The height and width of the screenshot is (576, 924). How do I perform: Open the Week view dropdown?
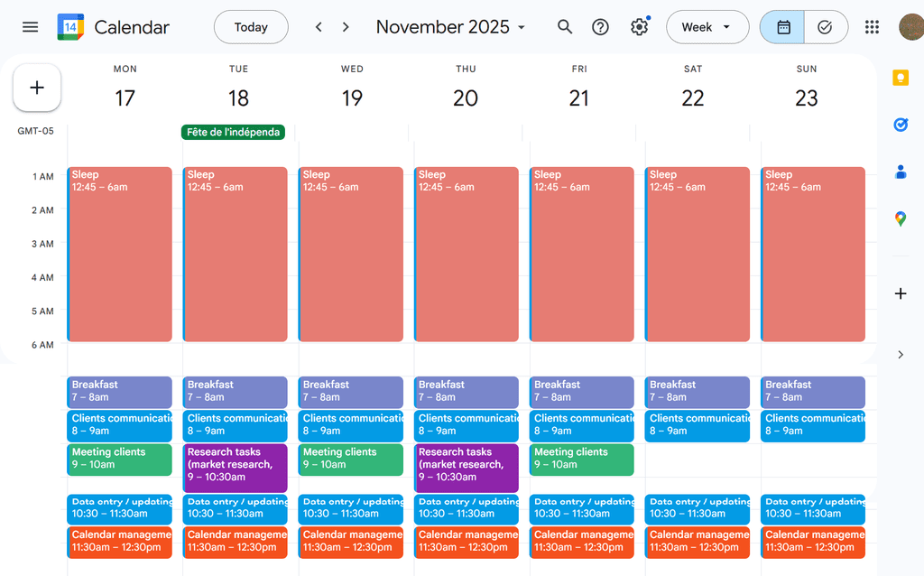point(707,27)
